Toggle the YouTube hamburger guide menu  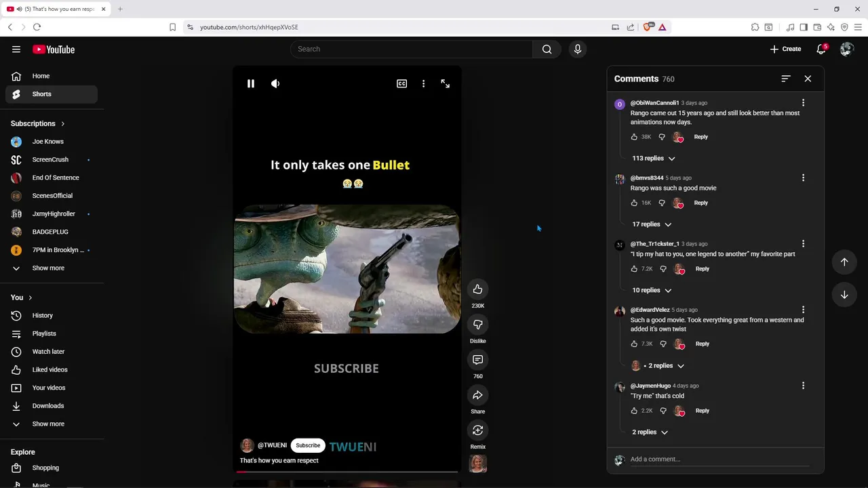[x=16, y=49]
